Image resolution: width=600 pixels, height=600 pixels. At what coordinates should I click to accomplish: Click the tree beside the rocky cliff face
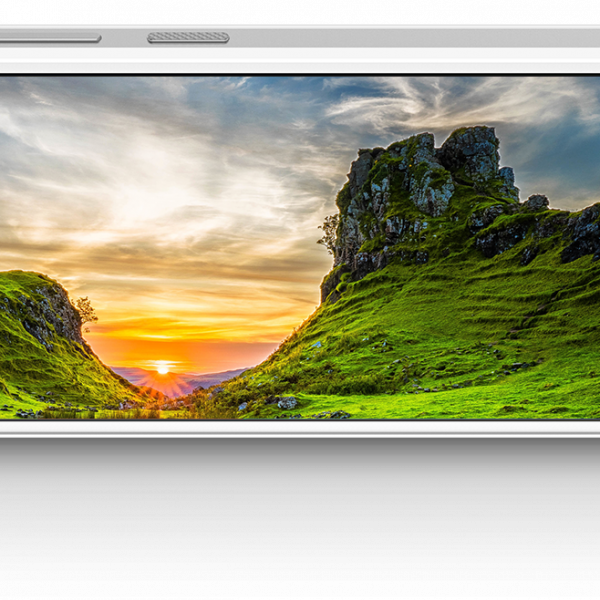coord(330,233)
